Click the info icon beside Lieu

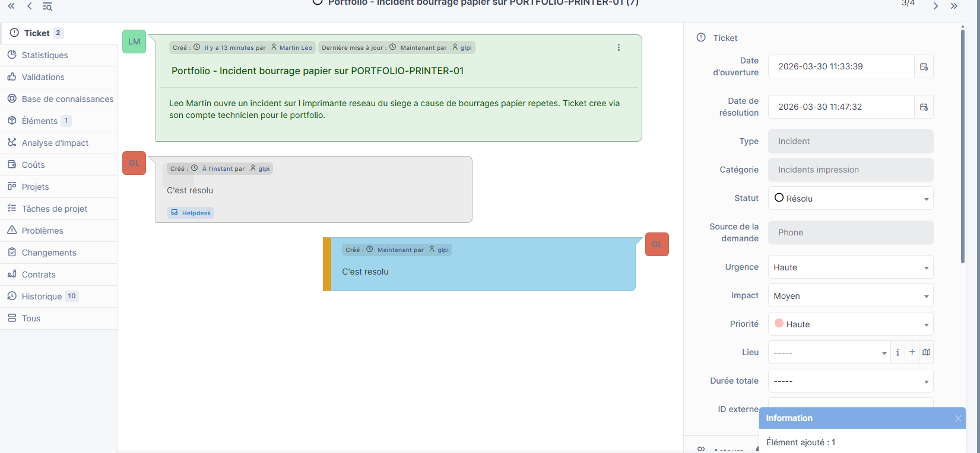(897, 352)
